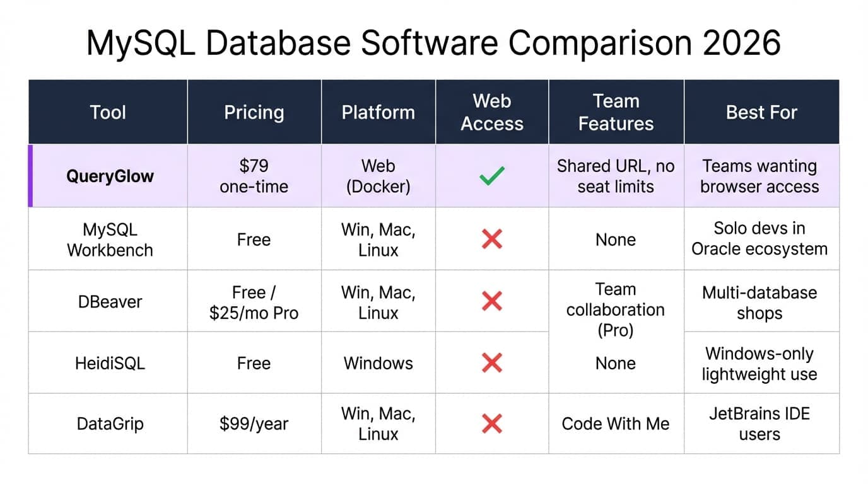Click the "Code With Me" cell

click(616, 423)
